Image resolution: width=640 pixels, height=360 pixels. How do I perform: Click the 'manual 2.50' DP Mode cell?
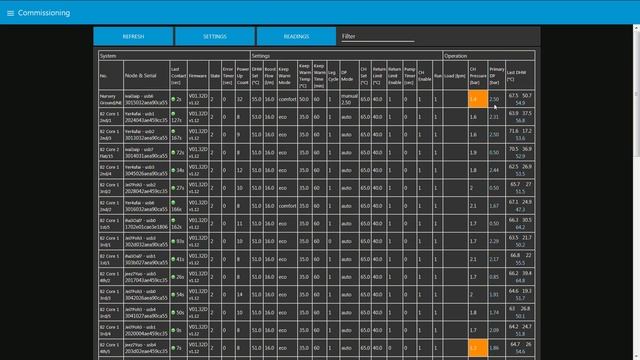click(349, 99)
